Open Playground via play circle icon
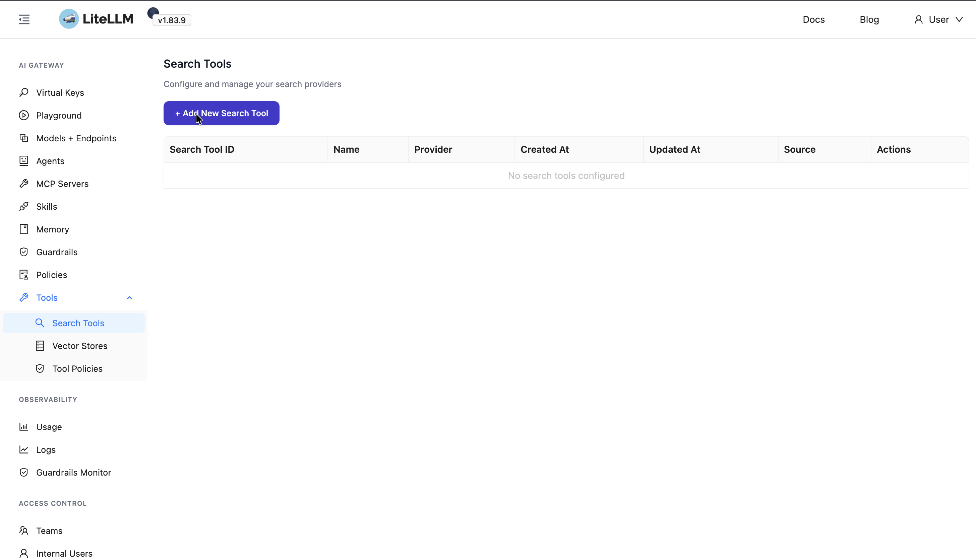Screen dimensions: 976x560 (x=24, y=116)
